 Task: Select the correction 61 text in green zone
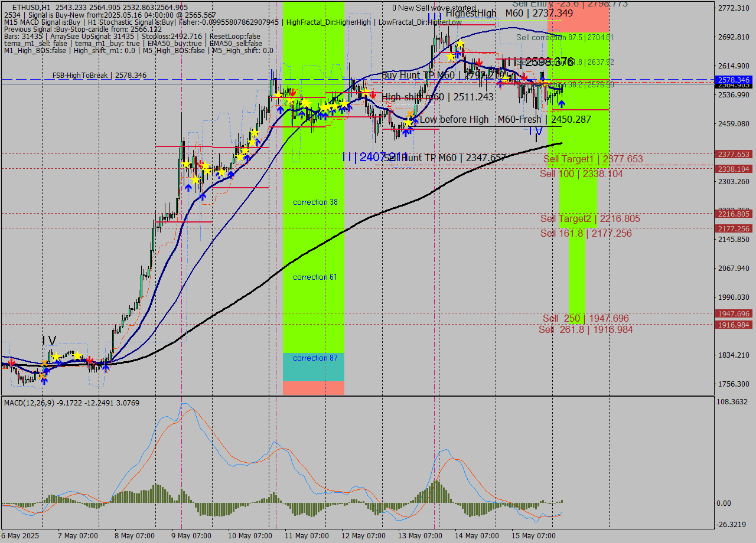click(315, 277)
